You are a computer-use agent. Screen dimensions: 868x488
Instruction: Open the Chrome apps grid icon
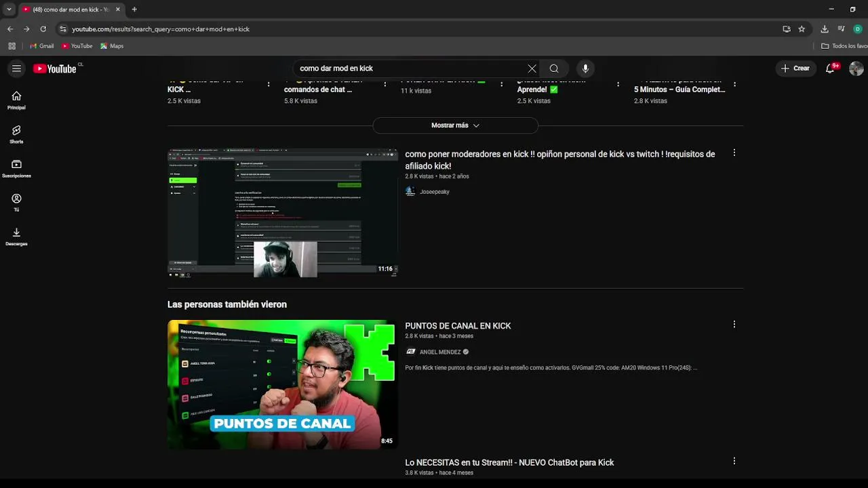click(12, 46)
